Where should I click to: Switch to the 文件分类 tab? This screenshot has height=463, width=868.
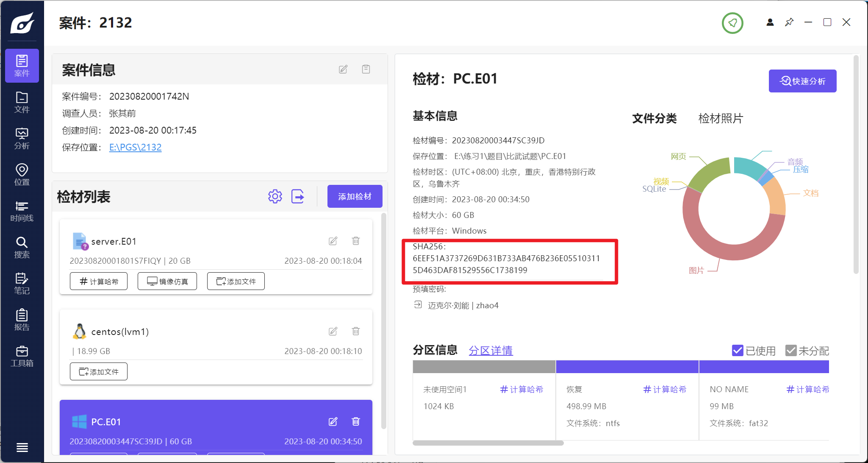tap(654, 118)
